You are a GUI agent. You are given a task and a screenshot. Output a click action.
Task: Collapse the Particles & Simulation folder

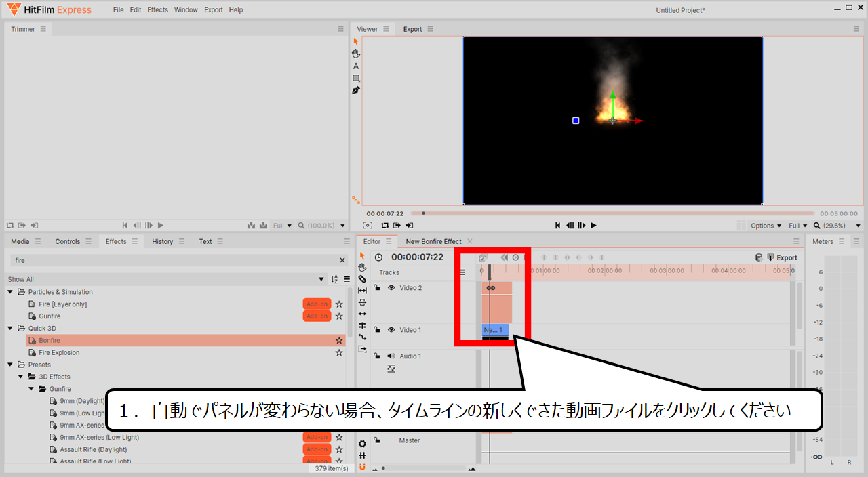coord(10,292)
